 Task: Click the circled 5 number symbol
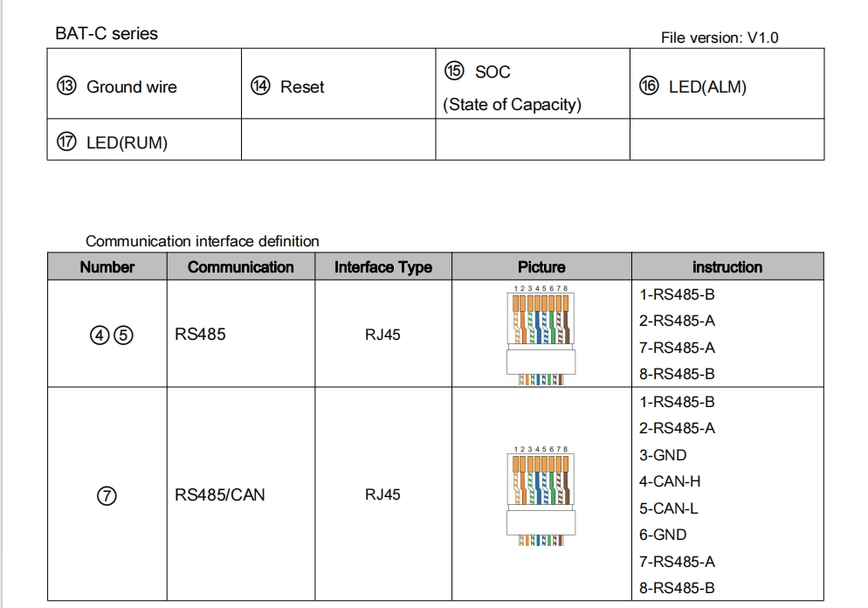(123, 335)
